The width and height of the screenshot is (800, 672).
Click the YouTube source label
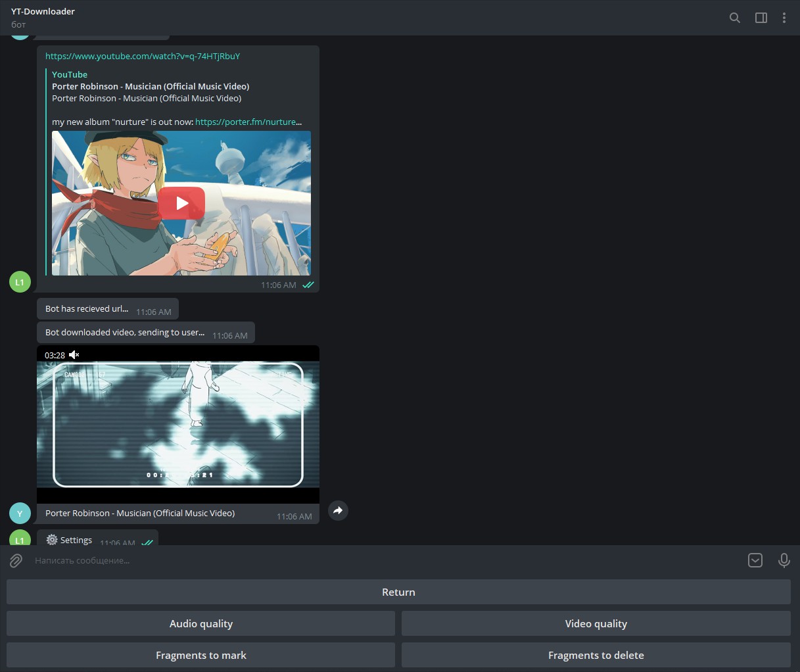tap(70, 74)
